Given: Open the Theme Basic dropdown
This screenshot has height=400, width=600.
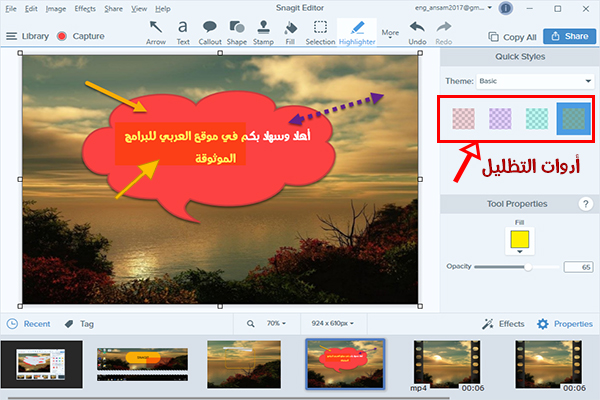Looking at the screenshot, I should (535, 81).
